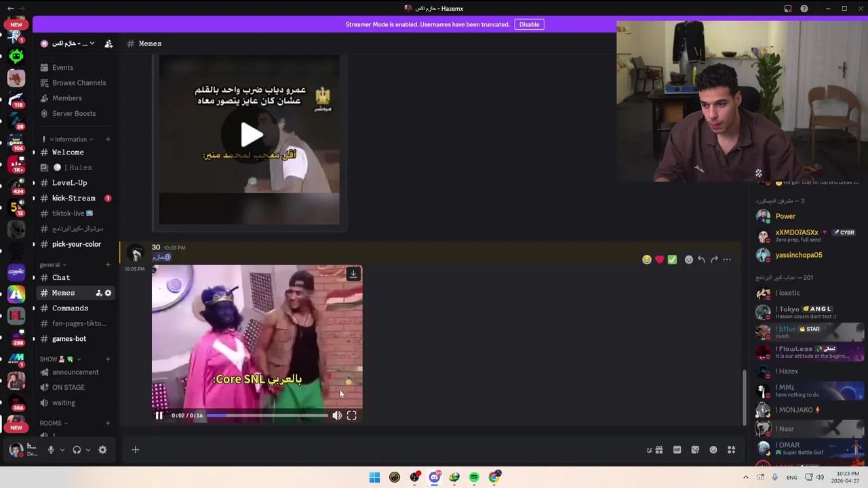Open the message's More options menu
Viewport: 868px width, 488px height.
coord(727,260)
